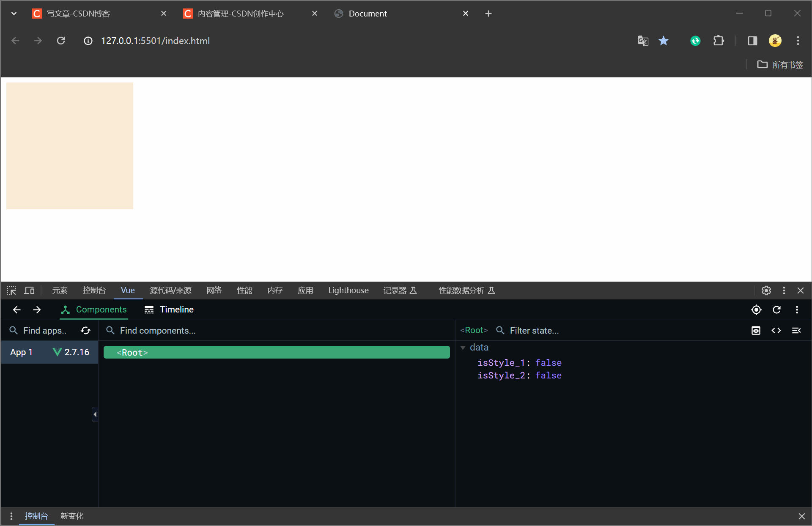812x526 pixels.
Task: Click the collapse sidebar arrow icon
Action: tap(95, 414)
